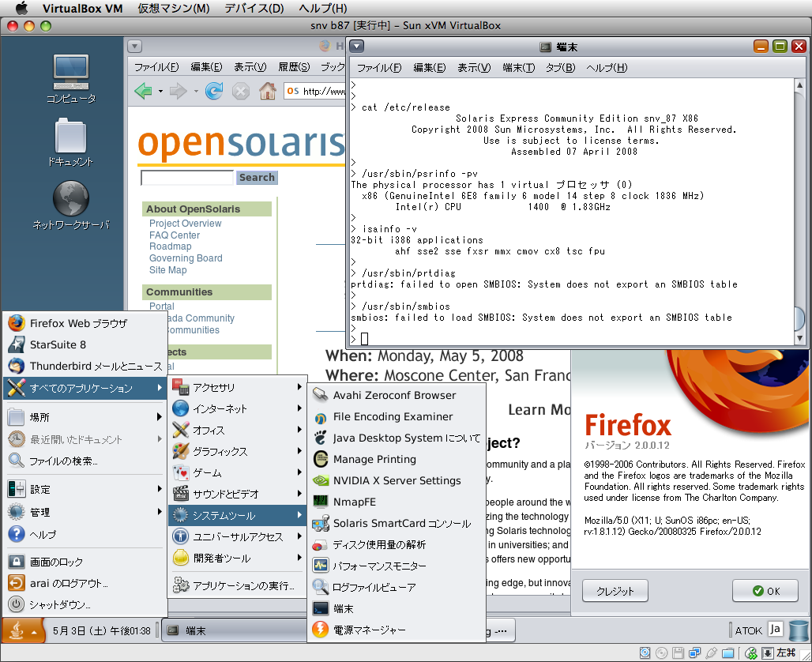Launch NmapFE
812x662 pixels.
397,502
